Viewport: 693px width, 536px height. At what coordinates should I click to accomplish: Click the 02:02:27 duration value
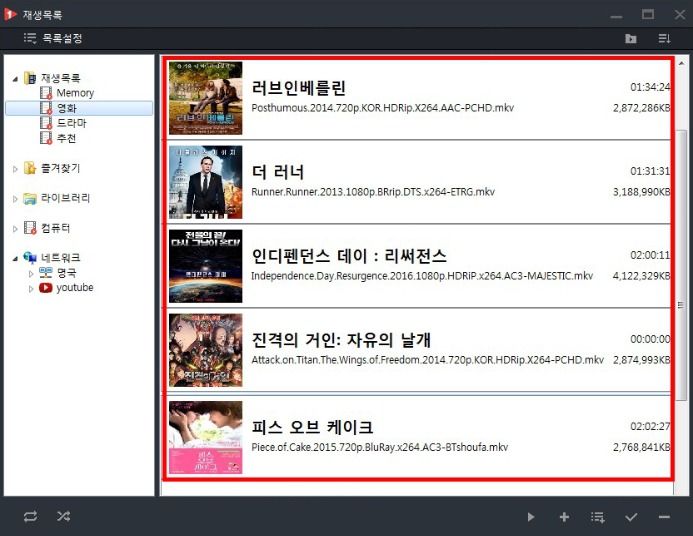pyautogui.click(x=650, y=426)
